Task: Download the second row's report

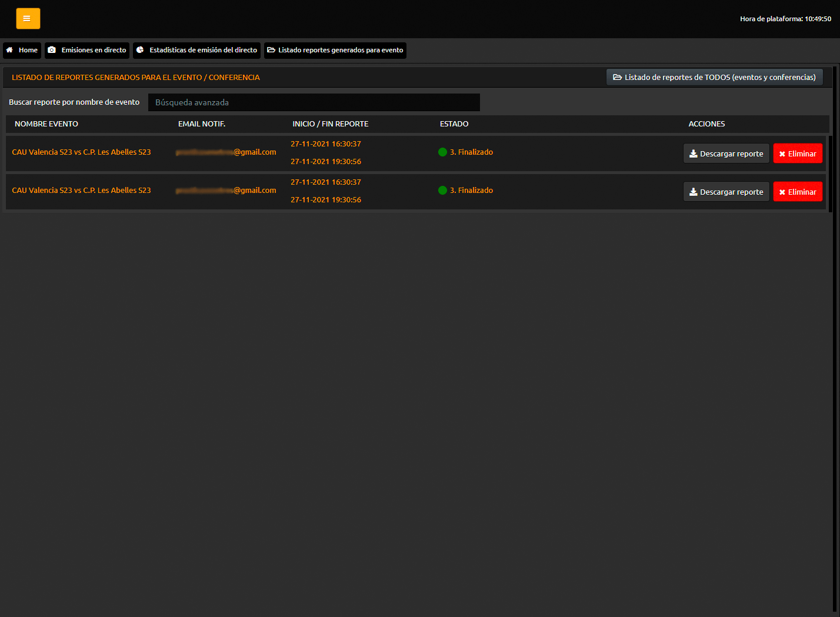Action: [x=726, y=192]
